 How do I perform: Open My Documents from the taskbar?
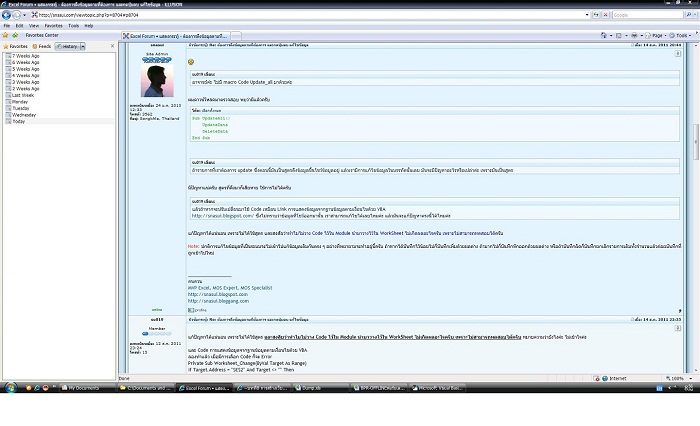(x=85, y=387)
